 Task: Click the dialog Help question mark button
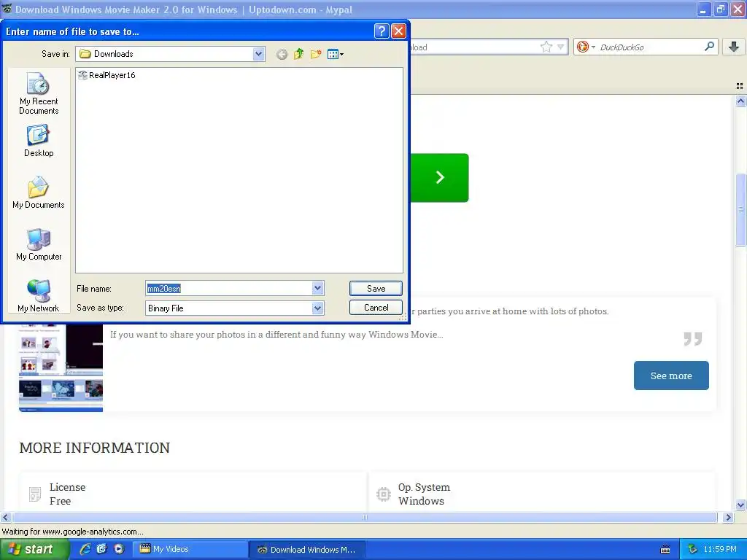click(x=381, y=31)
